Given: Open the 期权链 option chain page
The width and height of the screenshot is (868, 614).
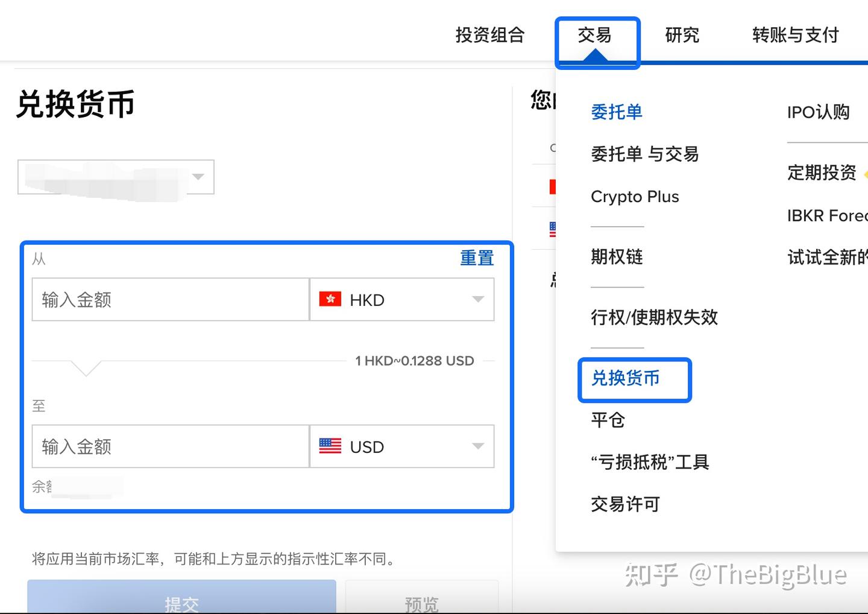Looking at the screenshot, I should 616,256.
